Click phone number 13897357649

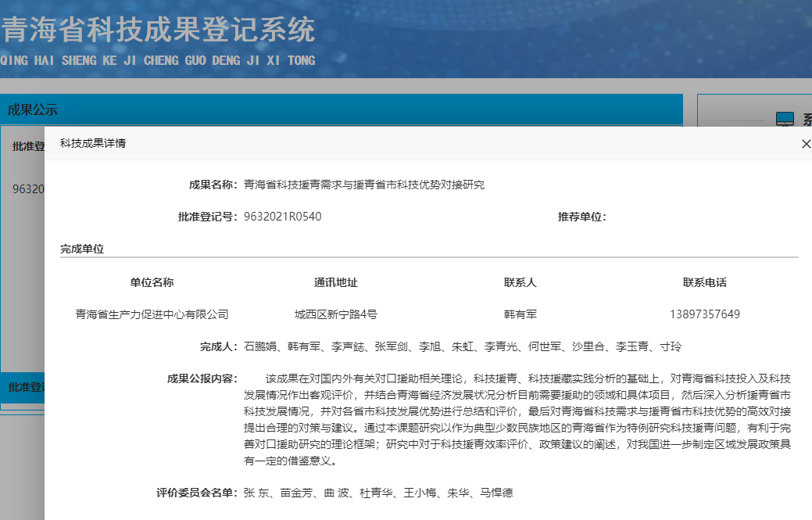click(704, 314)
